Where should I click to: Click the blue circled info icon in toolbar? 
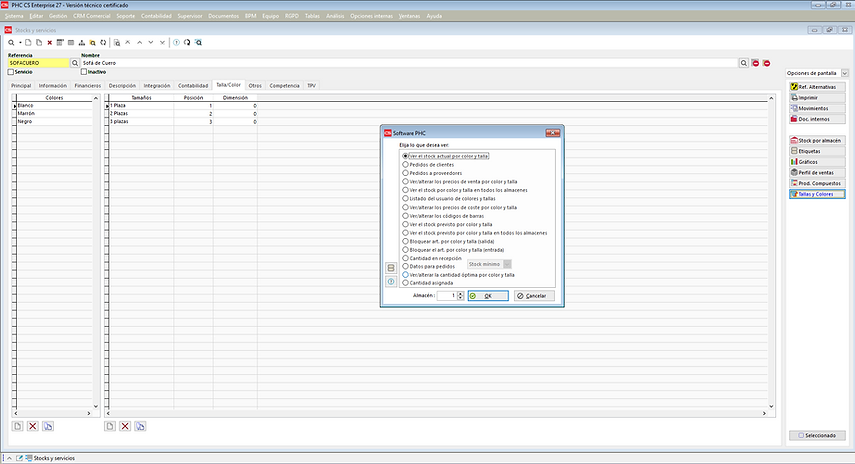pos(176,43)
